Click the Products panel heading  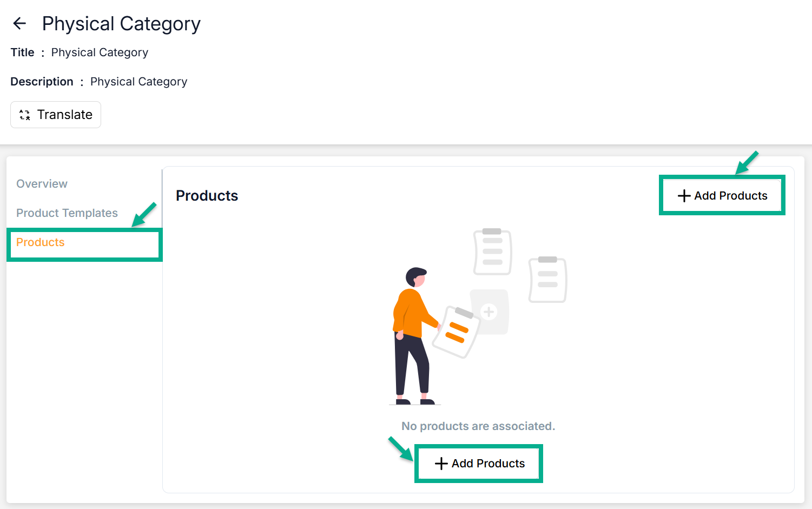[207, 196]
